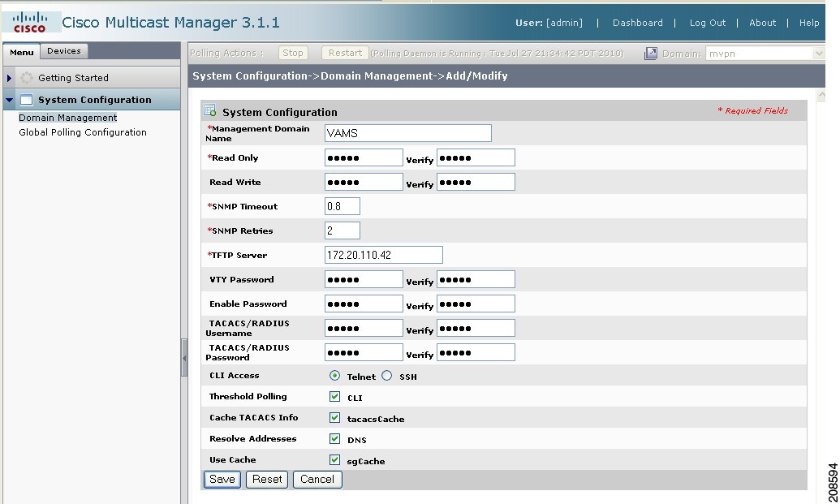Viewport: 840px width, 504px height.
Task: Click the Cancel button
Action: (x=317, y=480)
